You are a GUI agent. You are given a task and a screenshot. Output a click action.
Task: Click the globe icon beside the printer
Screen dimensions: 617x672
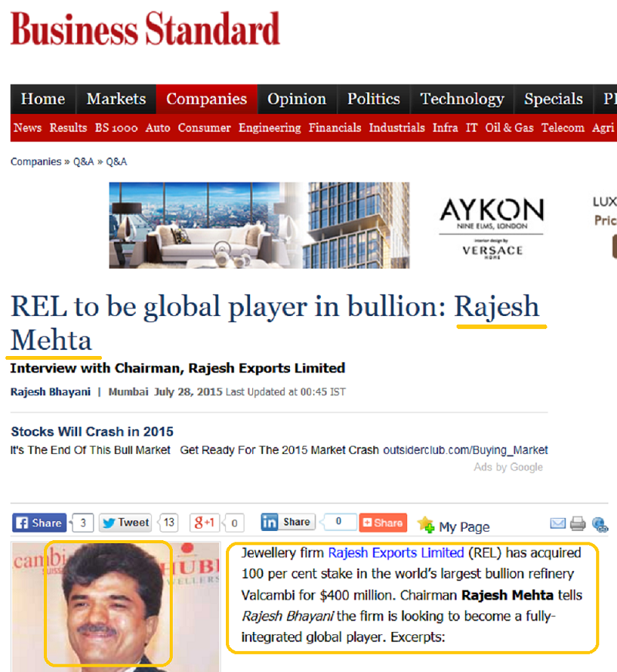[x=600, y=525]
